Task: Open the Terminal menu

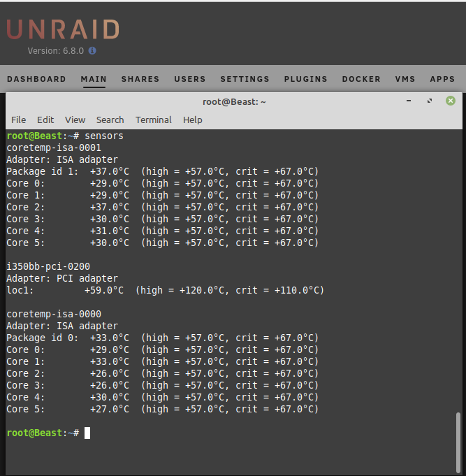Action: coord(154,120)
